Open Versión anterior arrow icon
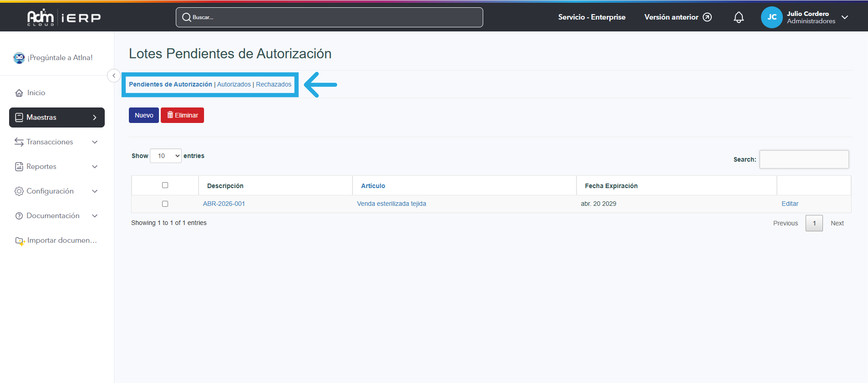868x383 pixels. click(x=707, y=17)
